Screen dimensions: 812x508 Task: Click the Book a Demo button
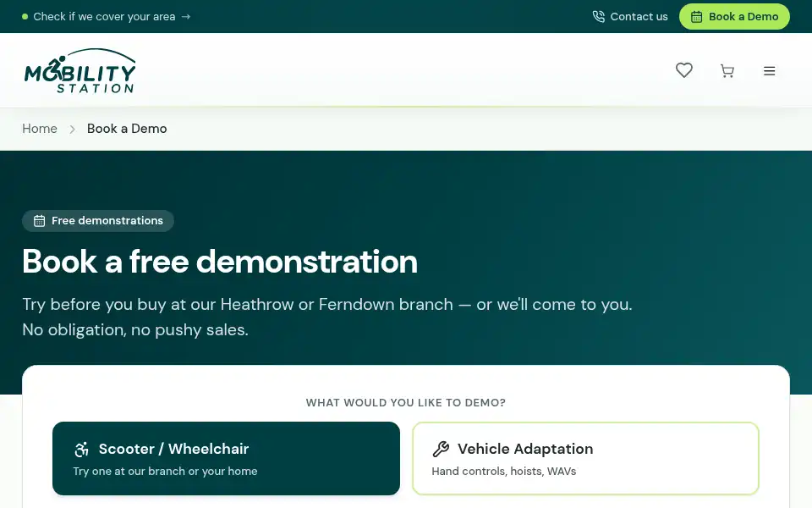[734, 17]
